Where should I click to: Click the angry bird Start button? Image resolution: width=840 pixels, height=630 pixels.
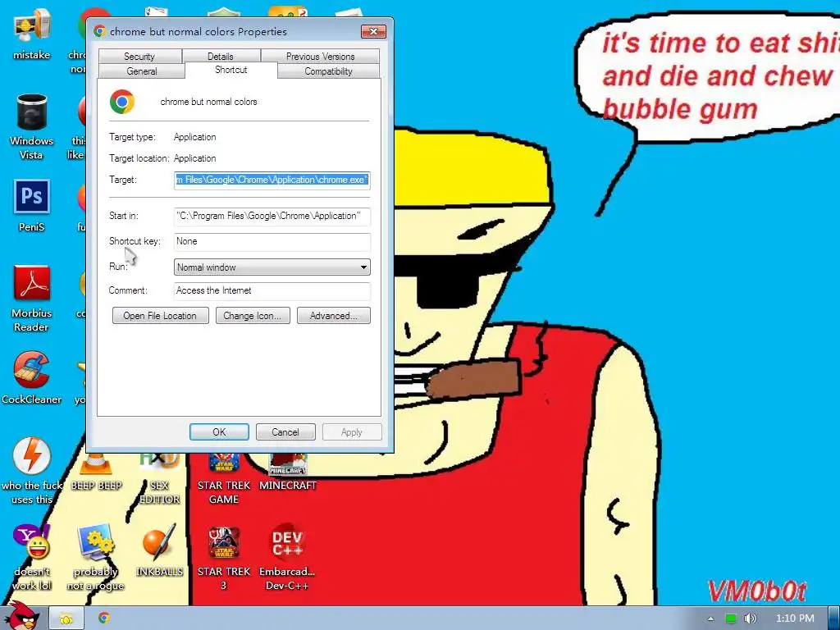(x=21, y=616)
